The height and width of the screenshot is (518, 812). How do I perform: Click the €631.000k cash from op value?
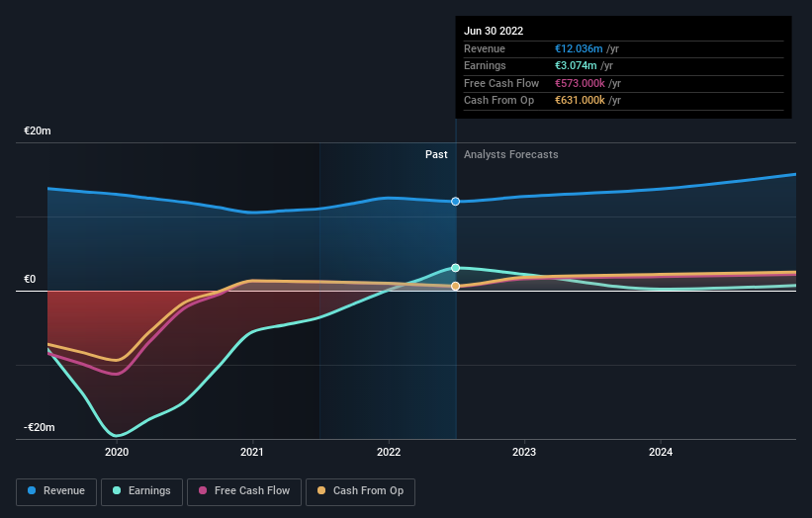click(580, 101)
